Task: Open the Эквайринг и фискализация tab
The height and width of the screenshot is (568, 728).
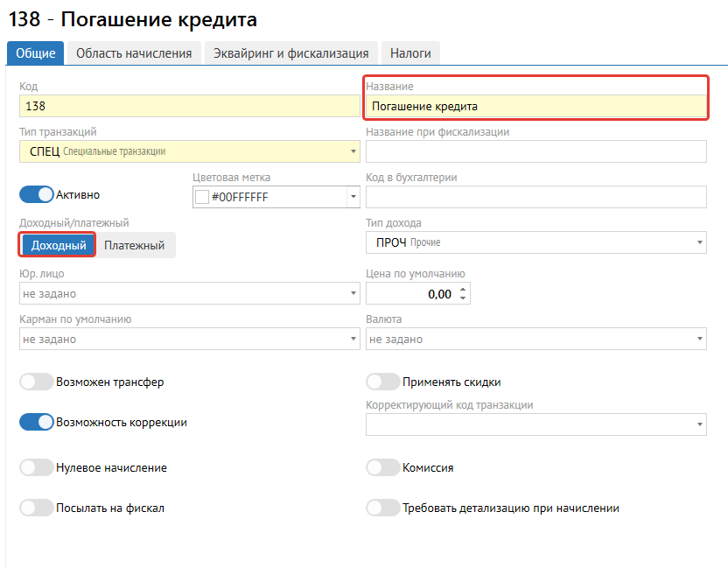Action: [292, 53]
